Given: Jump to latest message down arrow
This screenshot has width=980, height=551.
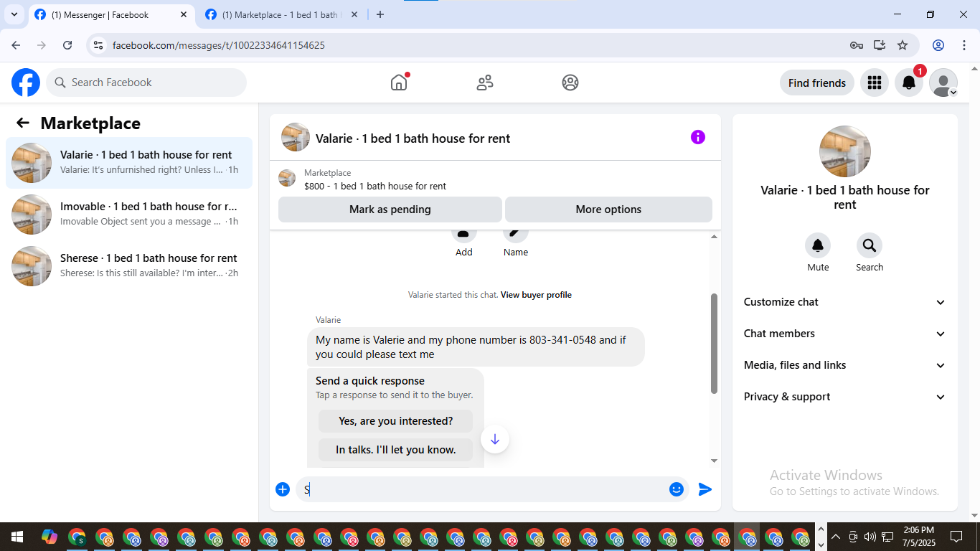Looking at the screenshot, I should point(495,439).
